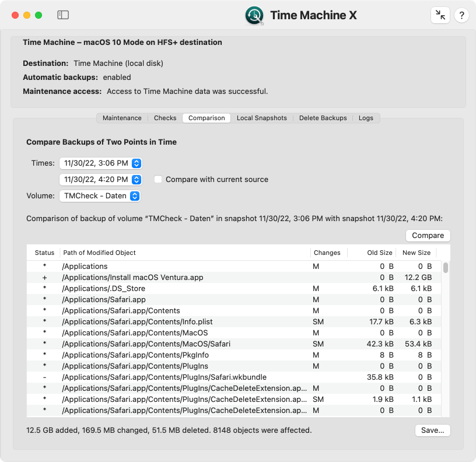476x462 pixels.
Task: Go to the Delete Backups tab
Action: 323,118
